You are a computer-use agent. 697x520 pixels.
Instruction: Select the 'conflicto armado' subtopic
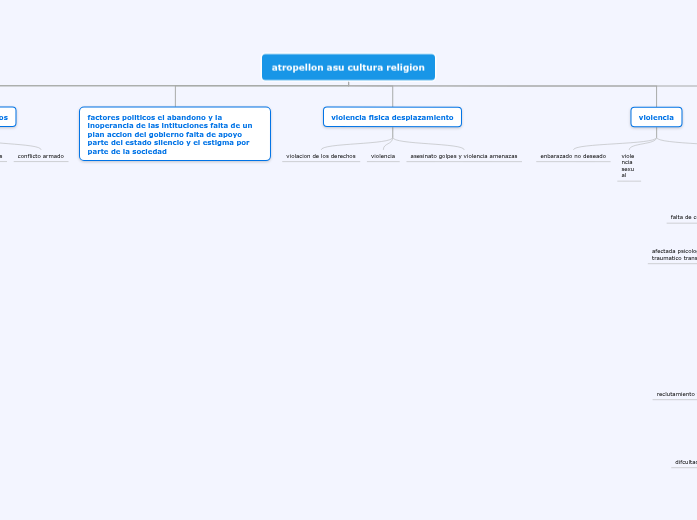click(40, 156)
